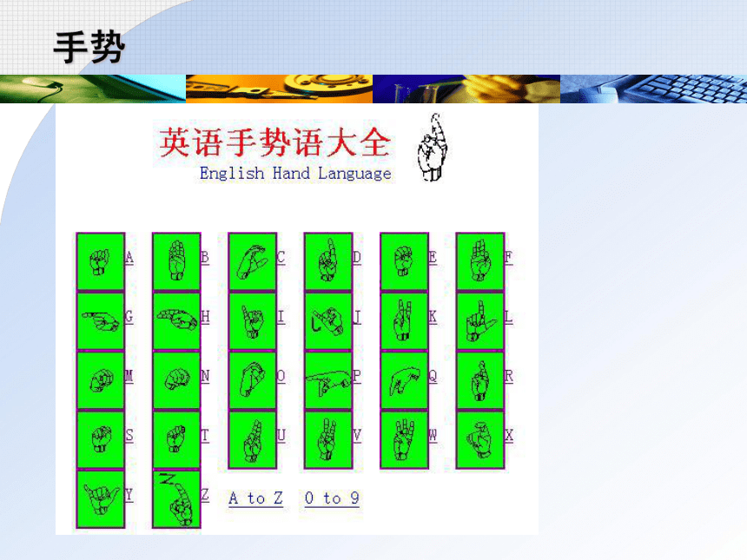Click the letter C text link
This screenshot has width=747, height=560.
click(281, 258)
